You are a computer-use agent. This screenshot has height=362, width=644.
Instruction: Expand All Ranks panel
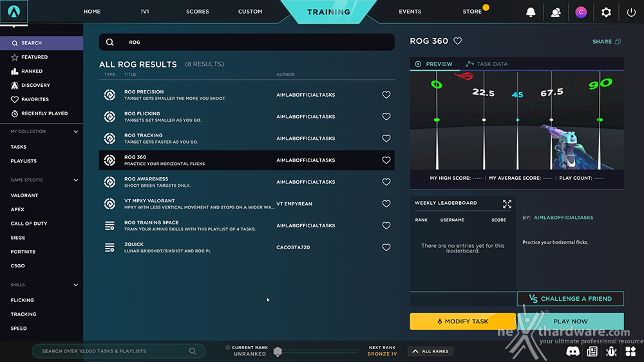[x=431, y=351]
